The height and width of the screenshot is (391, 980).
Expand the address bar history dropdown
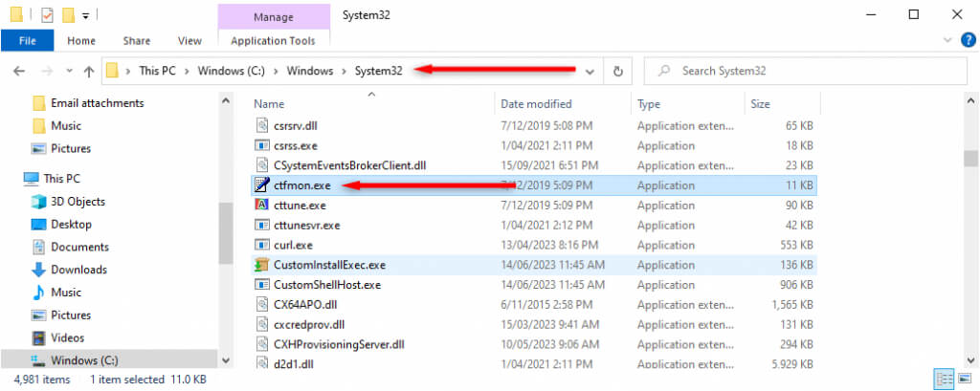(590, 72)
